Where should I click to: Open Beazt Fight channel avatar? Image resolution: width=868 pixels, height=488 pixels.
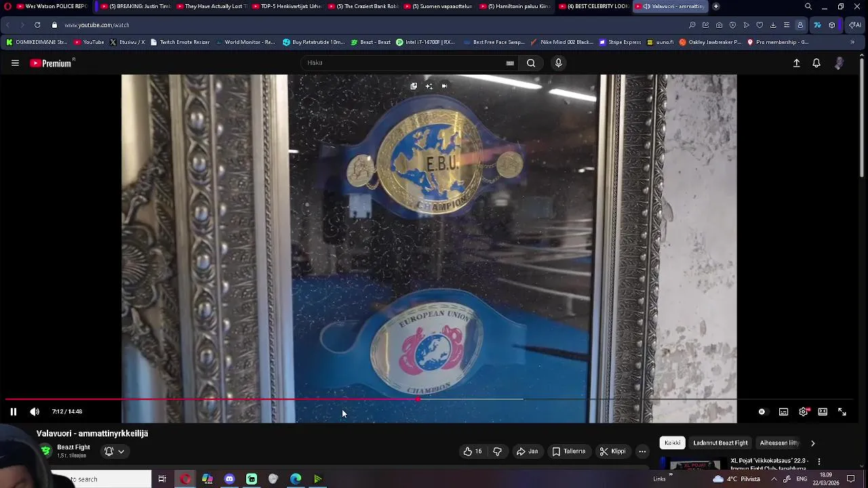[45, 451]
